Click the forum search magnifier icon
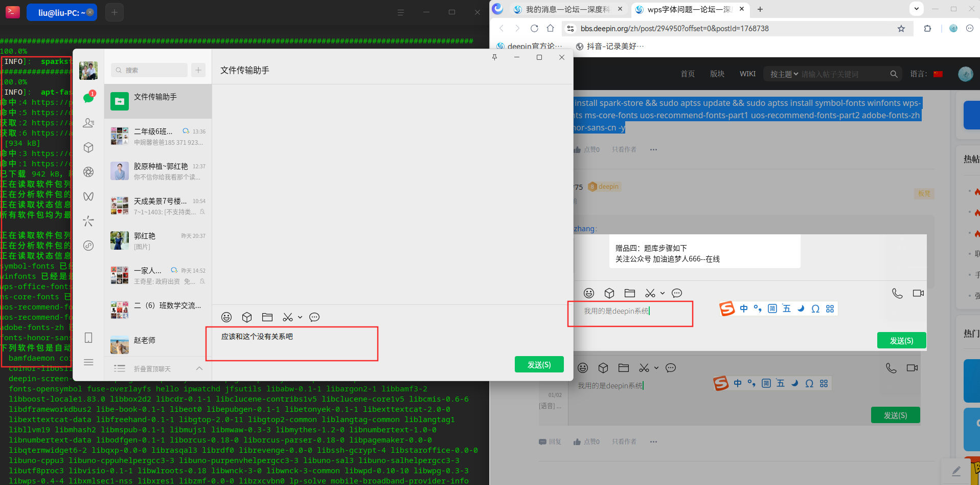 point(894,74)
